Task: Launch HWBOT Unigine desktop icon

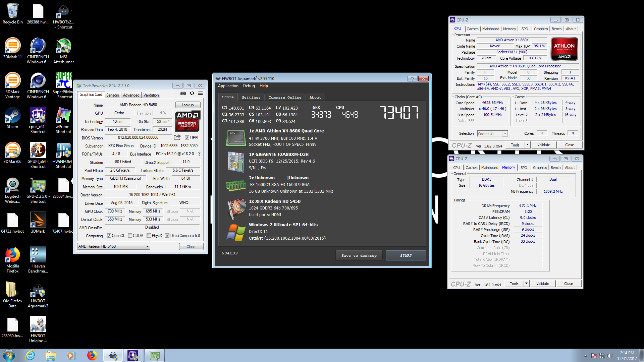Action: click(x=38, y=330)
